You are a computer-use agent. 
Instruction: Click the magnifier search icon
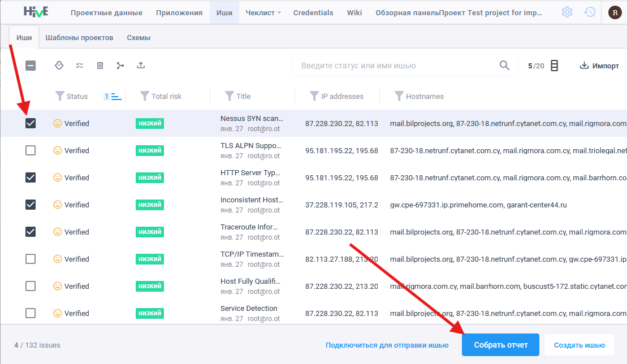tap(505, 66)
